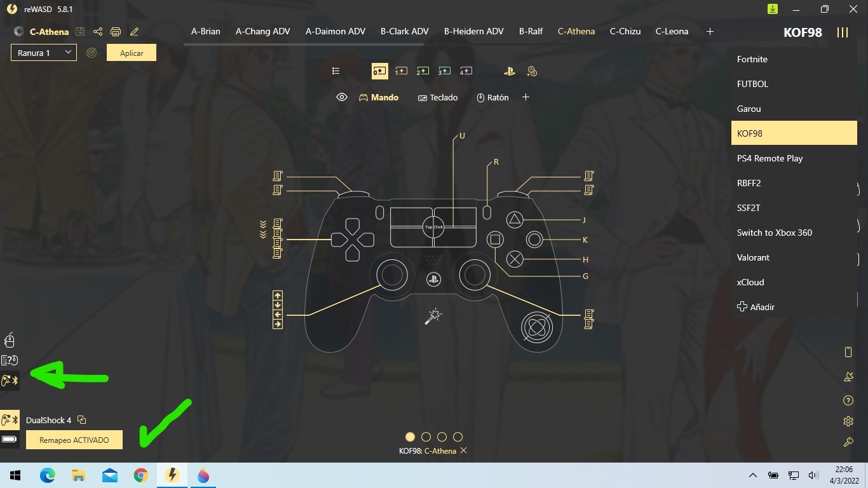This screenshot has width=868, height=488.
Task: Click touchpad Tap Click zone
Action: point(433,227)
